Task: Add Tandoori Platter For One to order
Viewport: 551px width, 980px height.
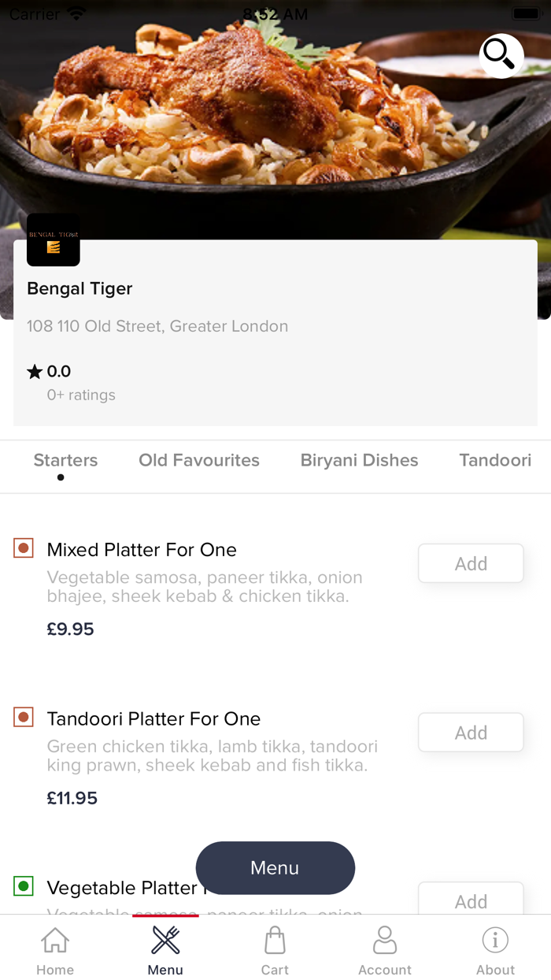Action: pyautogui.click(x=470, y=732)
